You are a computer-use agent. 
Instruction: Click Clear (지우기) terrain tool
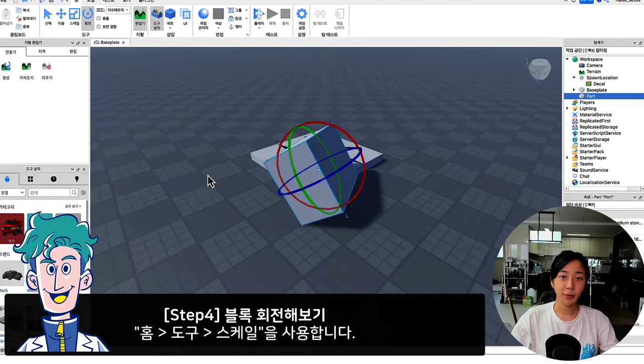click(x=47, y=71)
